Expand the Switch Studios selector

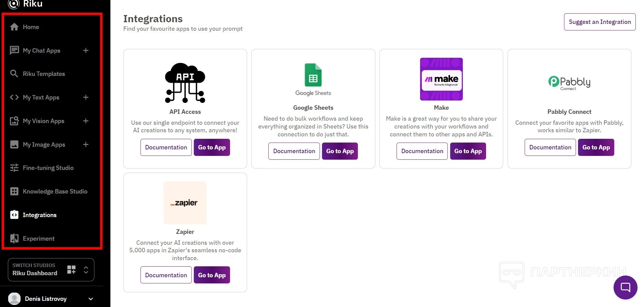[x=86, y=270]
